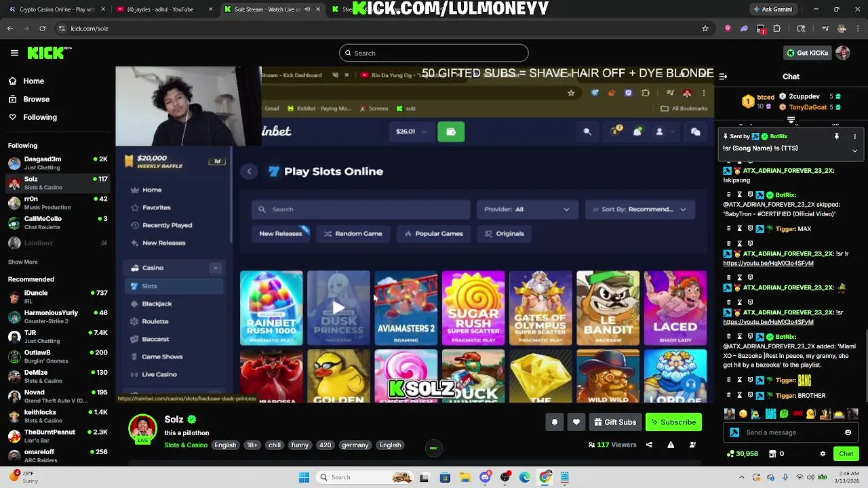Open Rainbet chat bubble icon
The width and height of the screenshot is (868, 488).
click(x=695, y=132)
